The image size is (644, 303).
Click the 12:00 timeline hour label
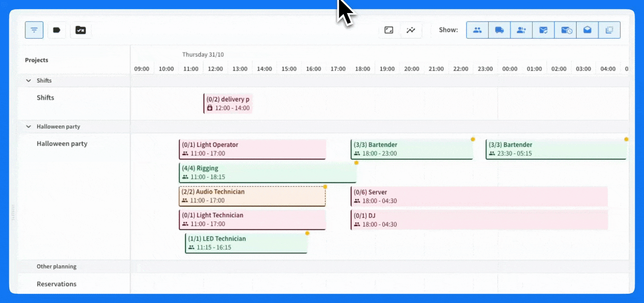coord(215,69)
